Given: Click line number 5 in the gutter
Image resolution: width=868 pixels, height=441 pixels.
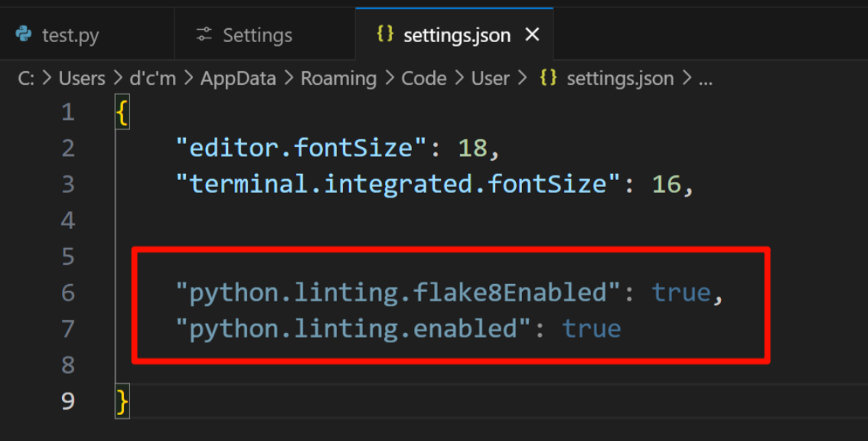Looking at the screenshot, I should [x=68, y=256].
